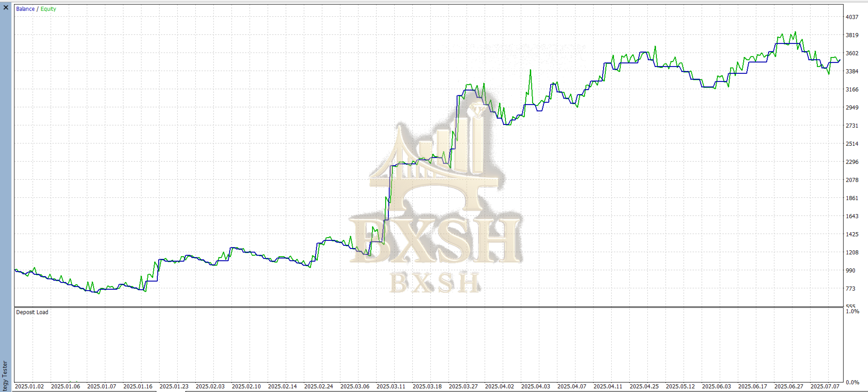Viewport: 868px width, 392px height.
Task: Click the 2025.04.07 date label
Action: (572, 387)
